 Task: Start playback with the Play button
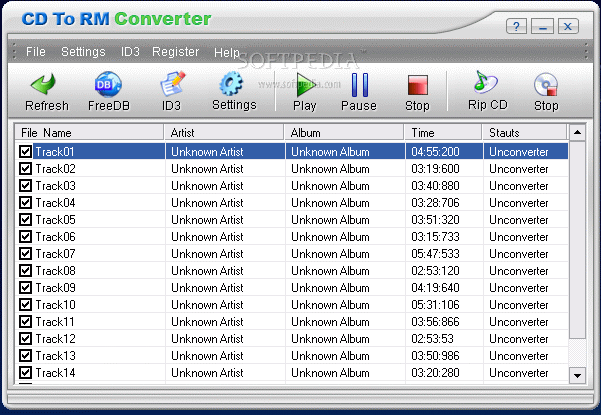[x=305, y=85]
